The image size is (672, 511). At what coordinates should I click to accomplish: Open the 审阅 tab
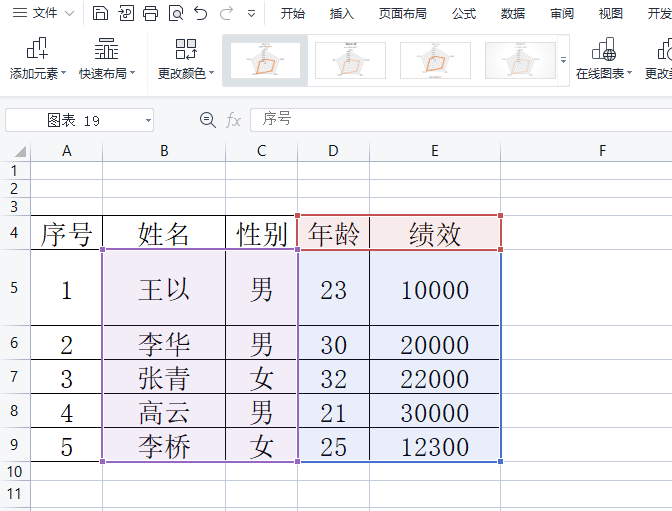click(x=562, y=14)
